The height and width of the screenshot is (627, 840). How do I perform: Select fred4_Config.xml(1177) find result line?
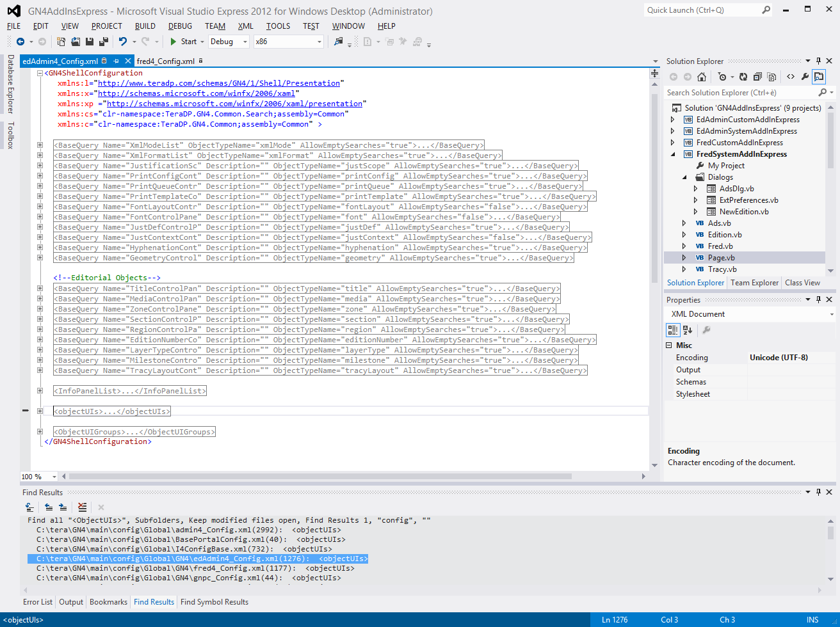[195, 568]
